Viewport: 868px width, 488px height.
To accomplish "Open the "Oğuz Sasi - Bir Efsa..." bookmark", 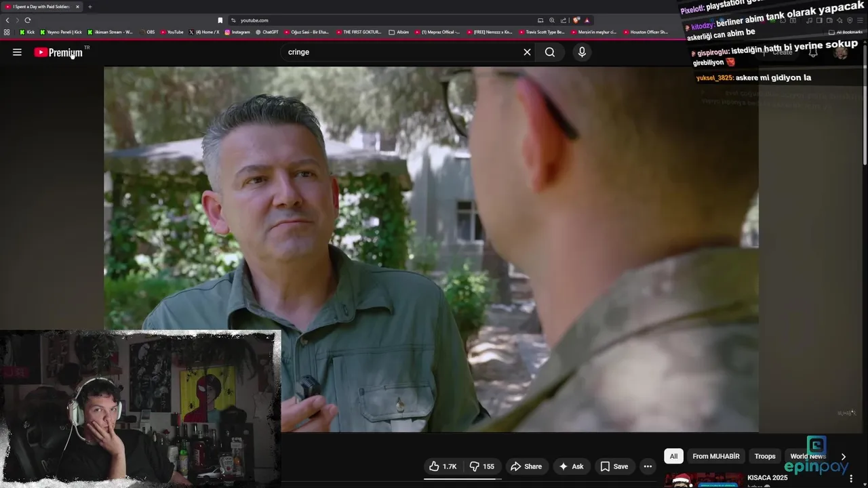I will (x=307, y=32).
